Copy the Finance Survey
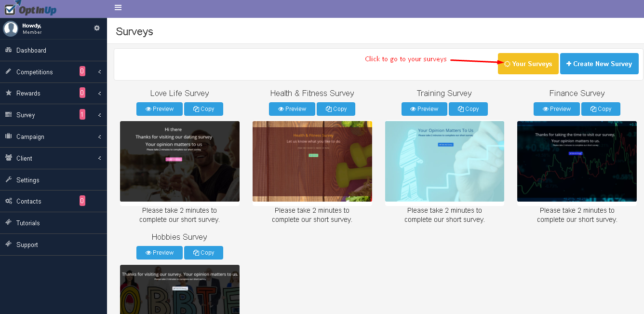 click(x=601, y=109)
